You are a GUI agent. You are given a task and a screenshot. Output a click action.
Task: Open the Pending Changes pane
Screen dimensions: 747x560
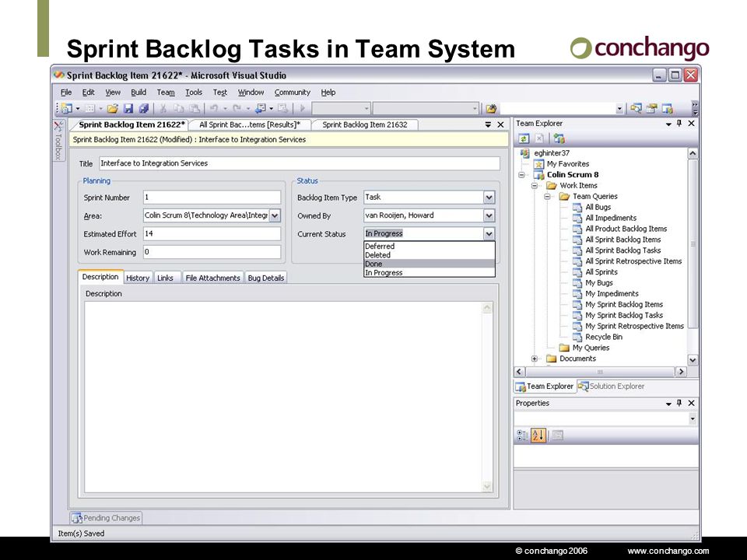(106, 518)
